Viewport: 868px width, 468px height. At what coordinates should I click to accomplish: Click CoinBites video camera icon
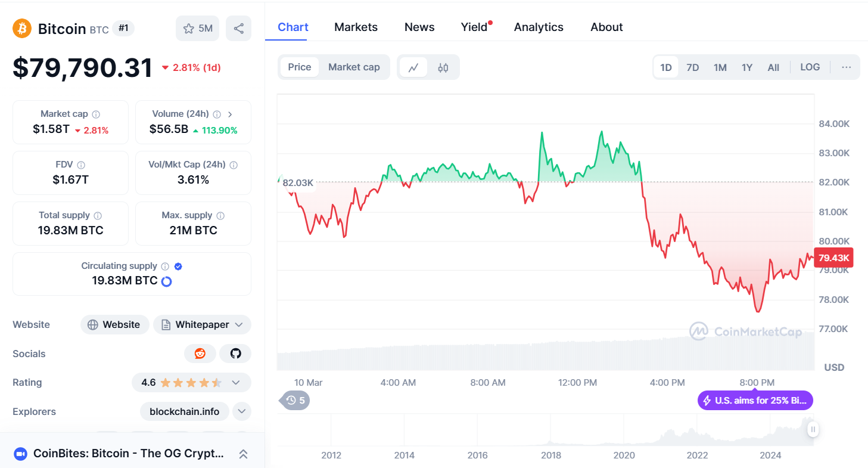20,454
